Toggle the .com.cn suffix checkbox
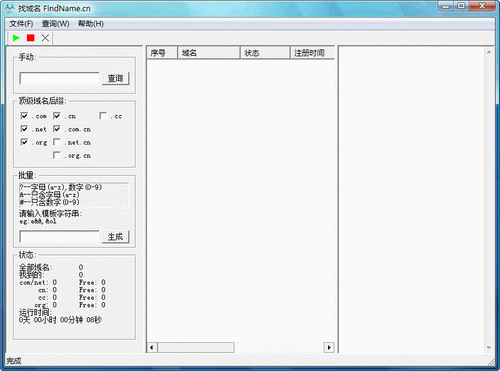500x371 pixels. click(57, 129)
